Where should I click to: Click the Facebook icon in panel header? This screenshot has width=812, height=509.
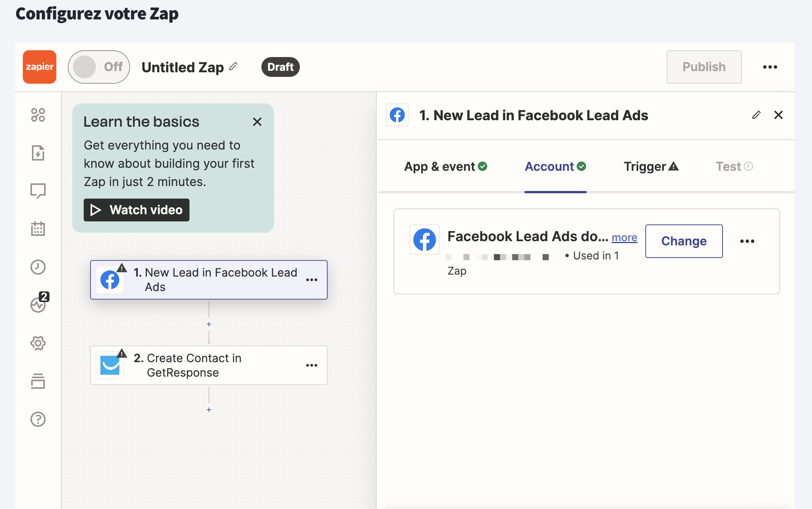397,115
